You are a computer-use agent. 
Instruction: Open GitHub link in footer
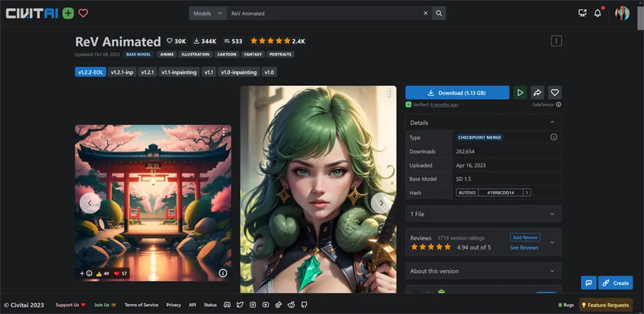tap(304, 305)
